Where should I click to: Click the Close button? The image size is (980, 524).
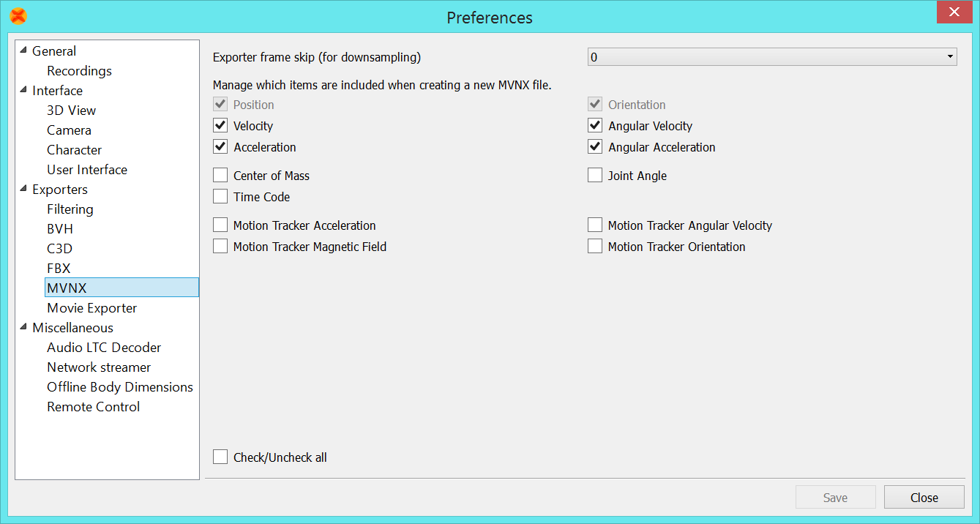(924, 498)
